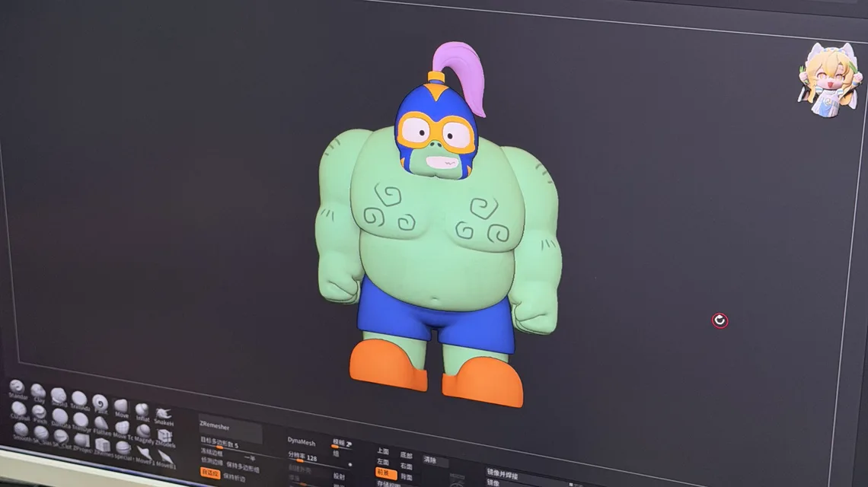Image resolution: width=868 pixels, height=487 pixels.
Task: Toggle the 冻结边框 option
Action: 212,454
